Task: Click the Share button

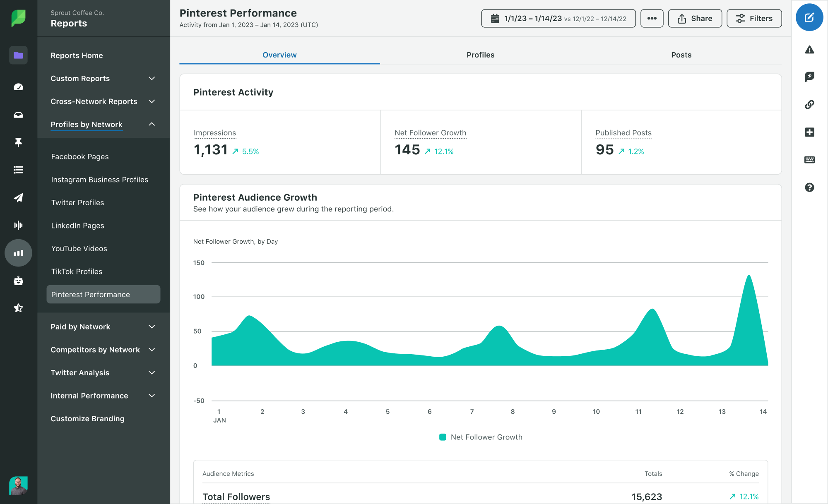Action: [695, 18]
